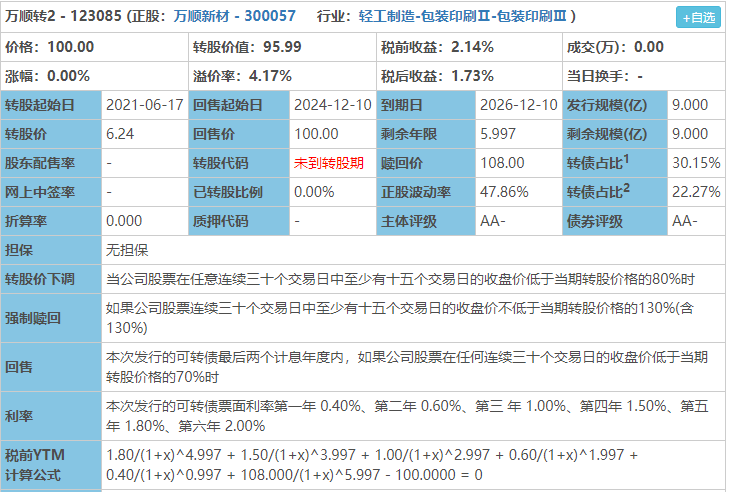Click the +自选 button

click(698, 18)
